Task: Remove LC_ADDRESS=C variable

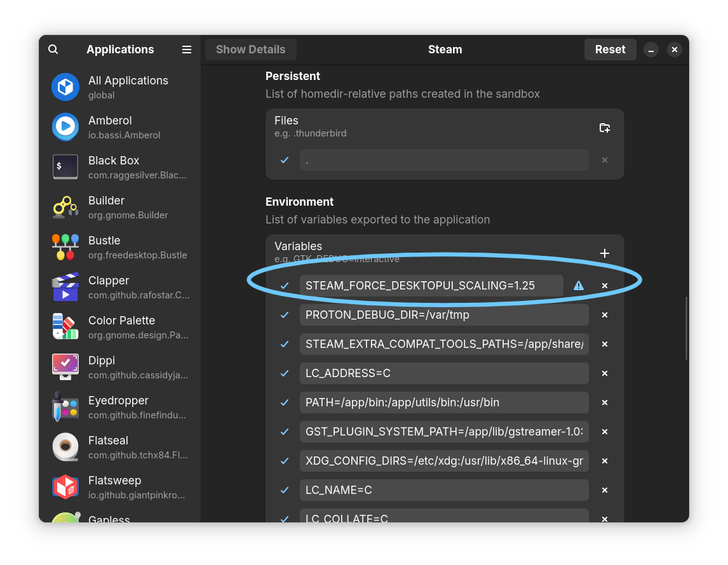Action: tap(605, 373)
